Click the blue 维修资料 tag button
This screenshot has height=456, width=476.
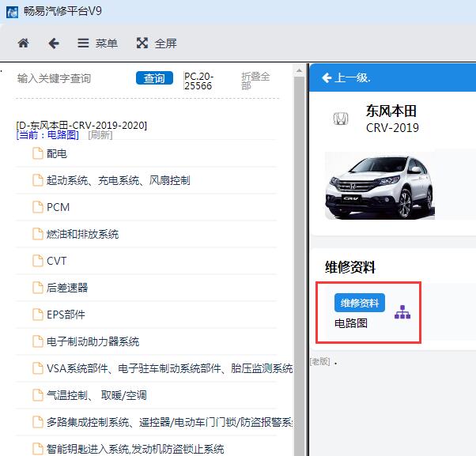(x=360, y=303)
